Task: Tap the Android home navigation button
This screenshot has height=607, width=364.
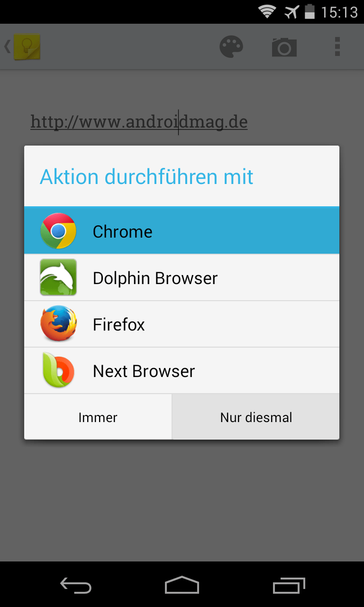Action: coord(182,585)
